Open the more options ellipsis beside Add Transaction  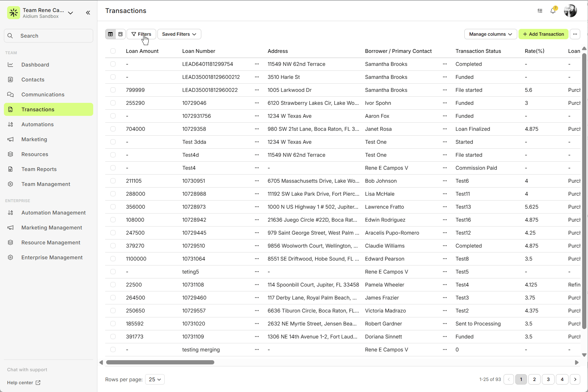pos(575,34)
